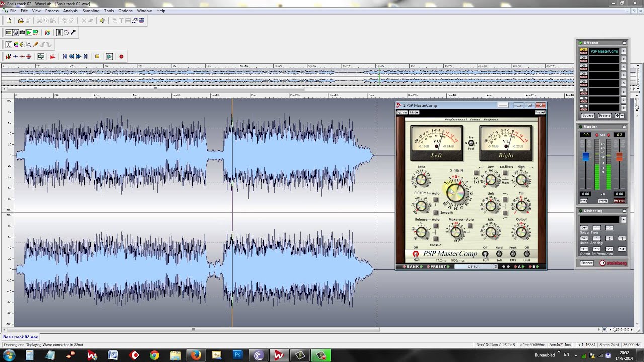Open the BANK selector on MasterComp
The height and width of the screenshot is (362, 644).
pyautogui.click(x=413, y=267)
